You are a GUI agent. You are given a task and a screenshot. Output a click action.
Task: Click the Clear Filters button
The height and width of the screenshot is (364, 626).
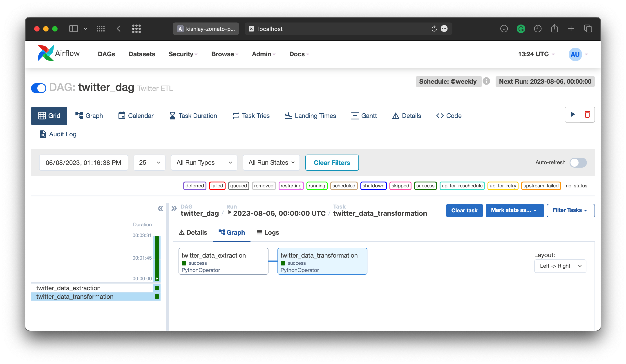tap(332, 162)
